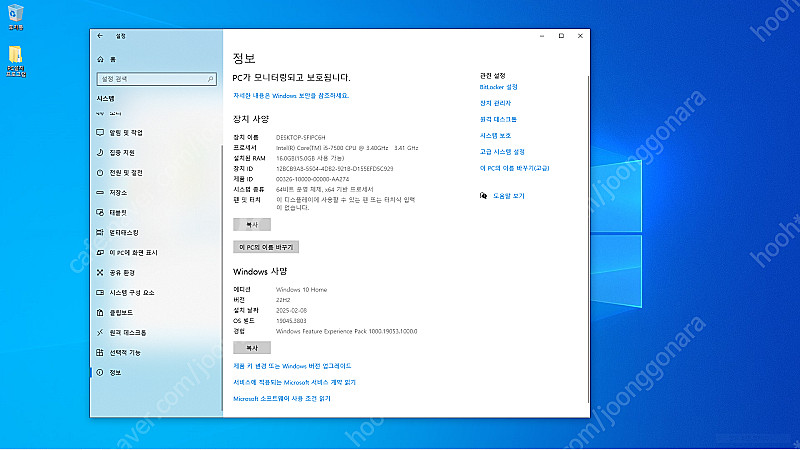The width and height of the screenshot is (800, 450).
Task: Open BitLocker 설정 link
Action: [498, 87]
